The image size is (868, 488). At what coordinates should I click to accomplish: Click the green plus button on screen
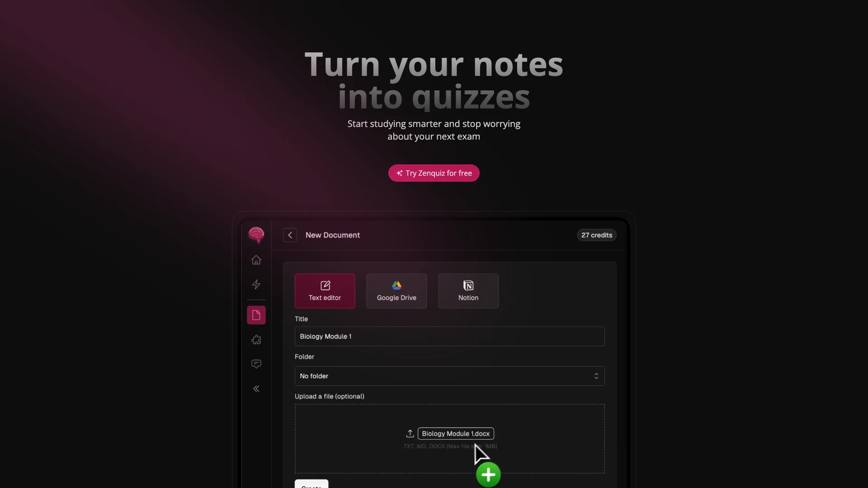tap(488, 474)
